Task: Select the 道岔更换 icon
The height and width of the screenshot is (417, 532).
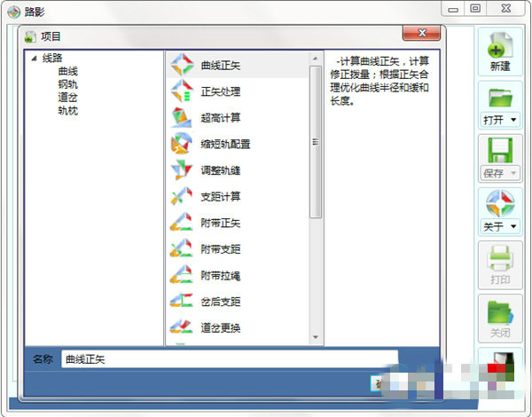Action: coord(182,327)
